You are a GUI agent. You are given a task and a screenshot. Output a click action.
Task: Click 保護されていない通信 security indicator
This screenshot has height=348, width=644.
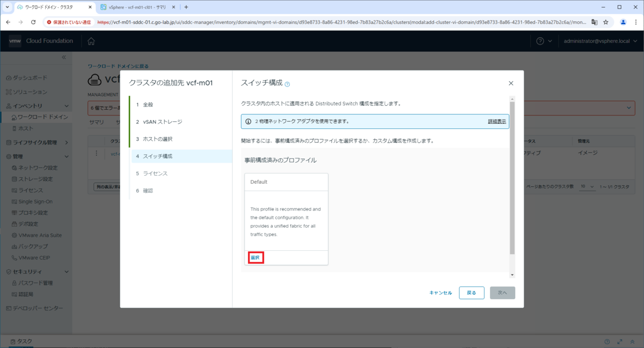point(69,23)
